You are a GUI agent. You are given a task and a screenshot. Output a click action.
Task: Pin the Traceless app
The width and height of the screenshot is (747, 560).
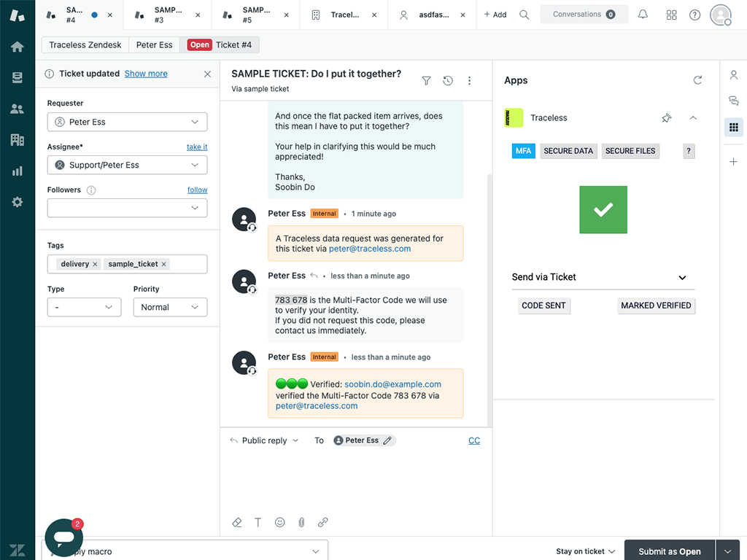[x=666, y=118]
